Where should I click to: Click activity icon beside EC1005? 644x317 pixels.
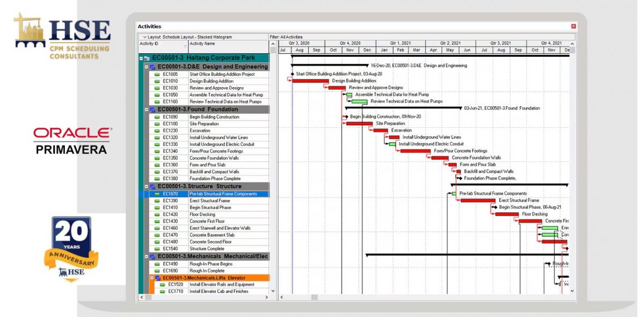[x=157, y=74]
